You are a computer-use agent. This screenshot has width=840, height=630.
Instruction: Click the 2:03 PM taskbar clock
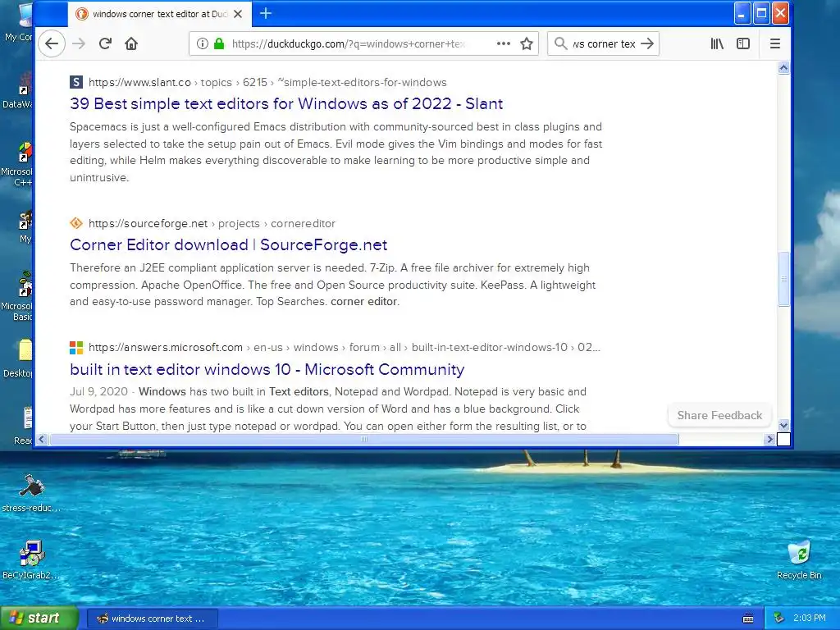809,619
